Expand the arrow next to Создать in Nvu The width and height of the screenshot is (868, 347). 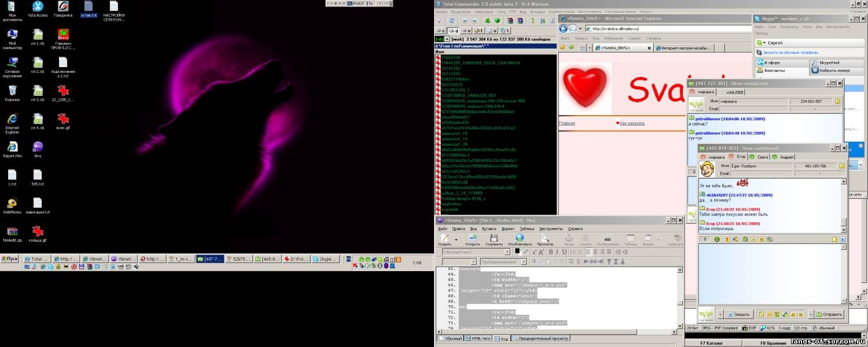(456, 239)
